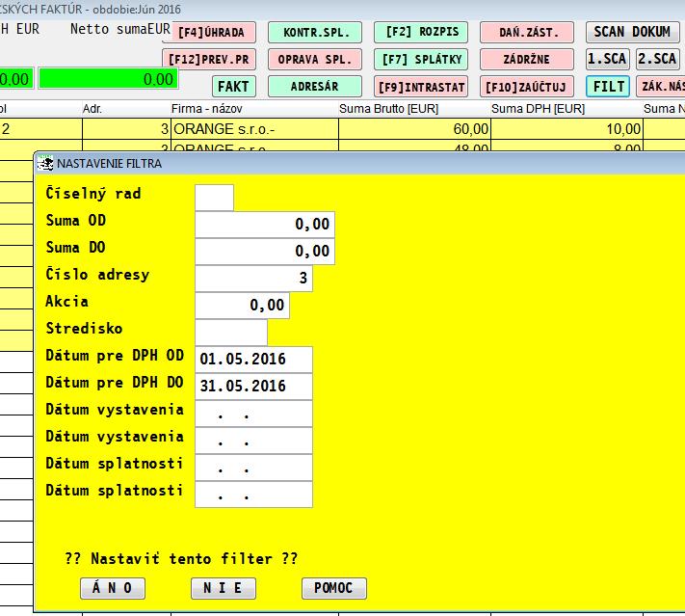Click the green Netto suma 0.00 field
The image size is (685, 616).
click(x=108, y=79)
